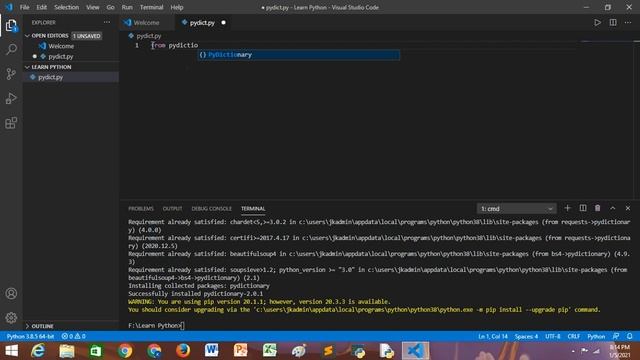Click the Windows Start button
The height and width of the screenshot is (360, 640).
[x=11, y=351]
